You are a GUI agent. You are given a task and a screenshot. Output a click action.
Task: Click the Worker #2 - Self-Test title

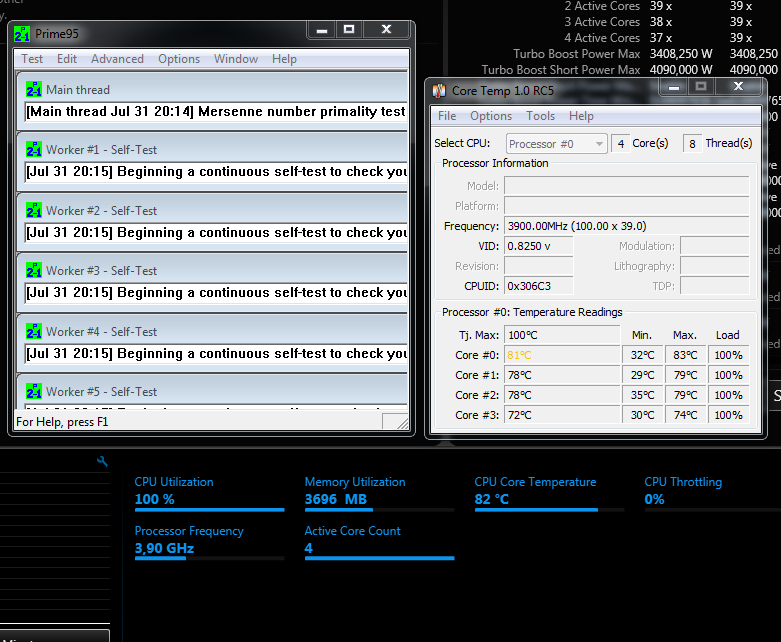pos(102,211)
